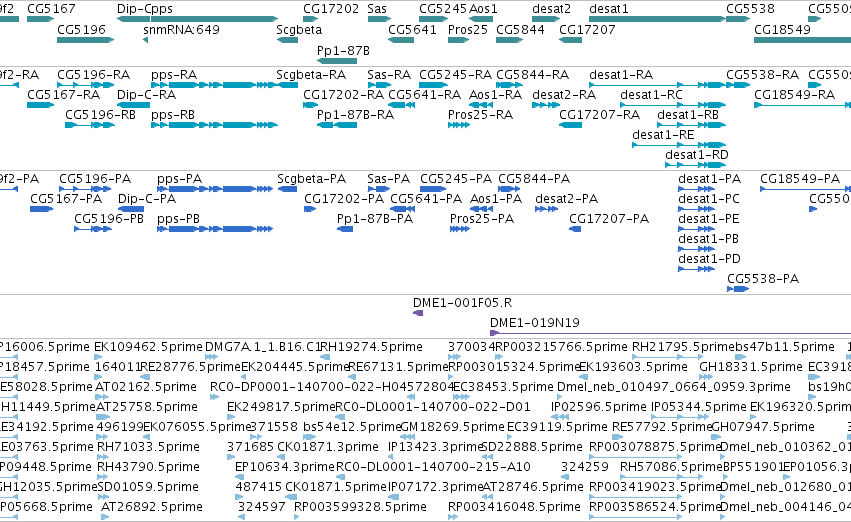Open the desat2 gene label
This screenshot has width=851, height=522.
tap(551, 9)
